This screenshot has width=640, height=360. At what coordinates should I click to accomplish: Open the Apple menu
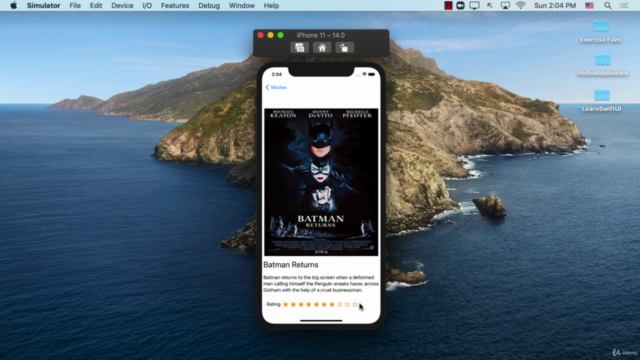tap(13, 6)
